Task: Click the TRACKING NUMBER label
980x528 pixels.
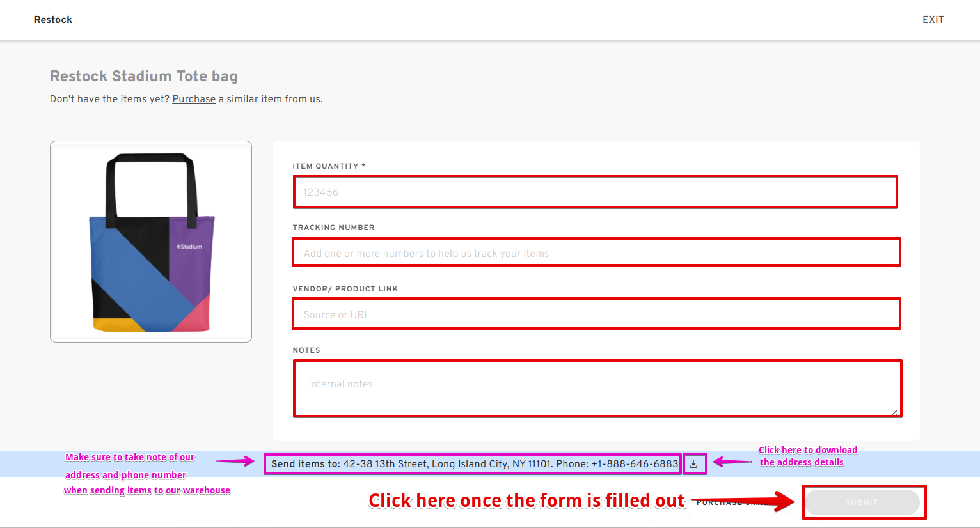Action: pos(333,228)
